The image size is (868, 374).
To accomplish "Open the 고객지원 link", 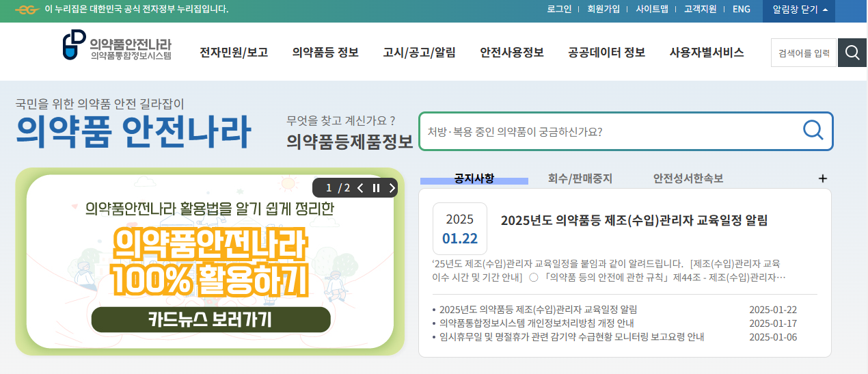I will pyautogui.click(x=700, y=10).
